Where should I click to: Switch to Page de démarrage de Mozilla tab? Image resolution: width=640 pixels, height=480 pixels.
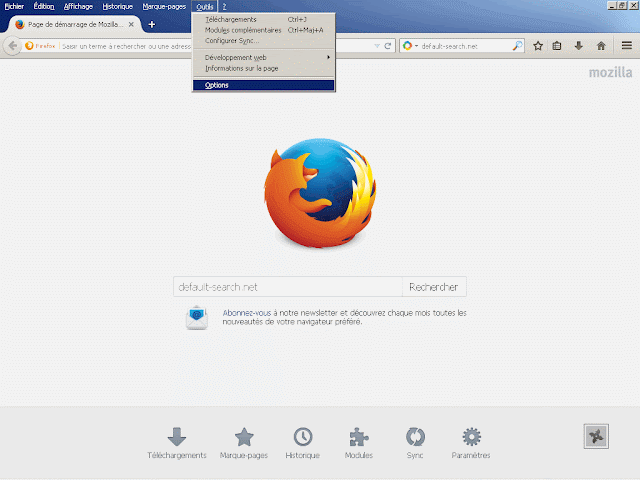(x=75, y=24)
